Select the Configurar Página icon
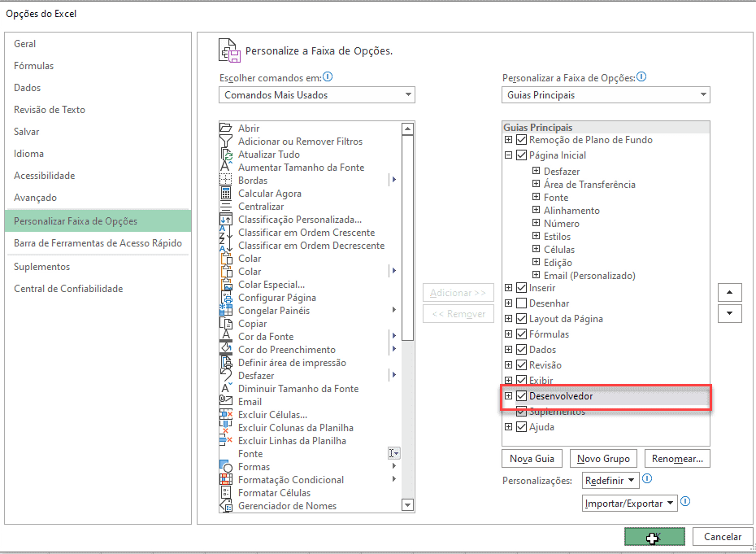The height and width of the screenshot is (554, 756). [226, 298]
